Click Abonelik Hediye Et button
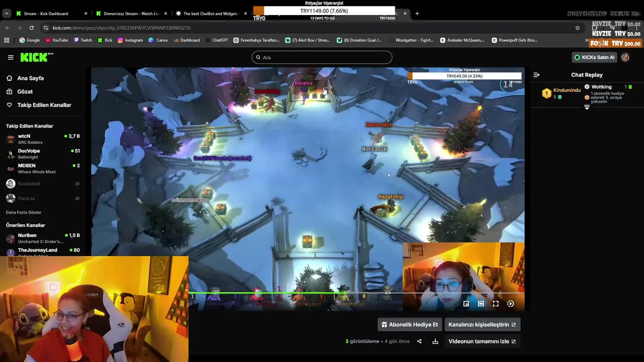The height and width of the screenshot is (362, 644). (410, 324)
